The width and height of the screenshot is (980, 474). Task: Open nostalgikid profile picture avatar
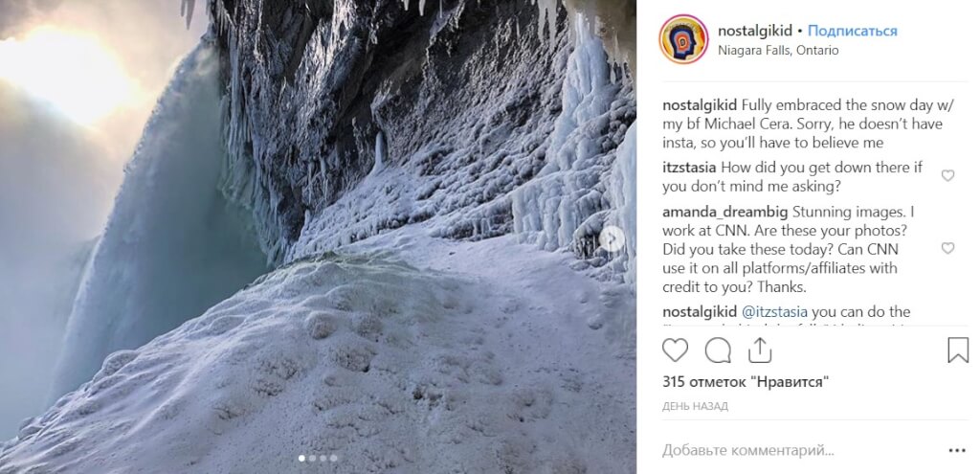683,39
